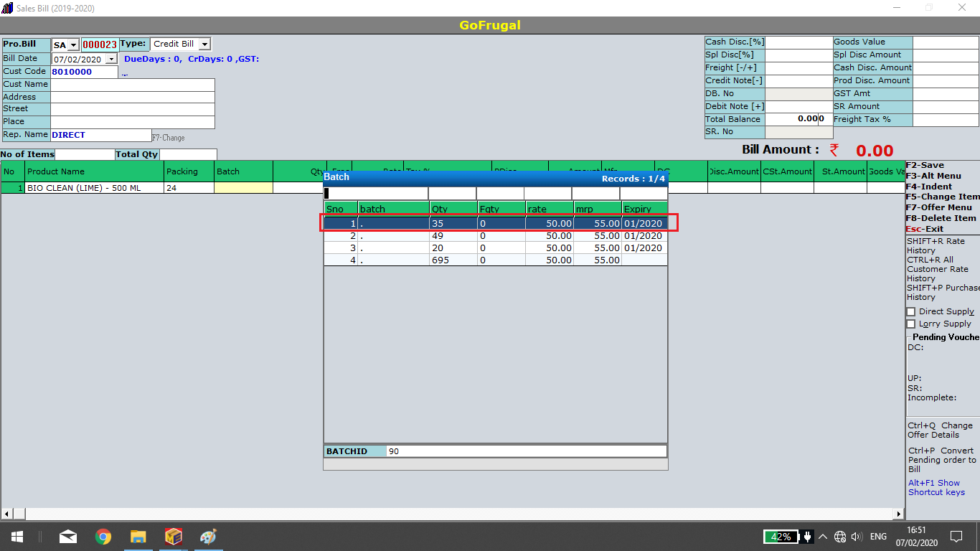Select batch row with quantity 20
This screenshot has width=980, height=551.
[x=496, y=248]
